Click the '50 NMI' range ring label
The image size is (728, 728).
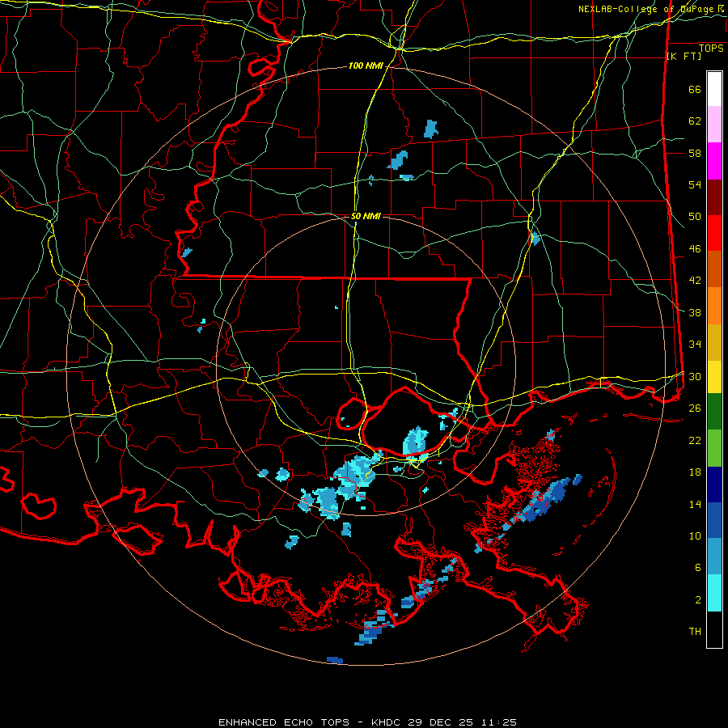coord(366,216)
